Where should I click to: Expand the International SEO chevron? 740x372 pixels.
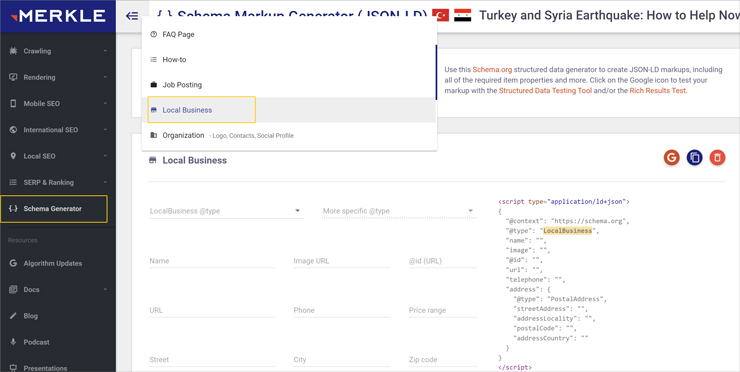[105, 130]
